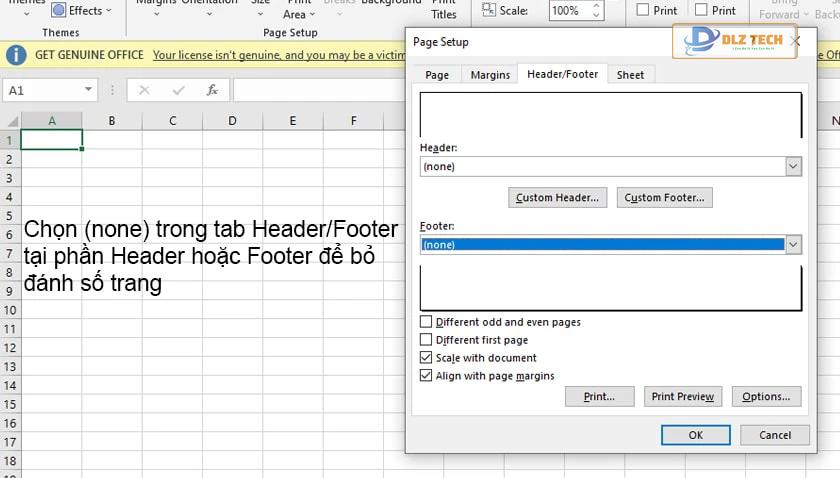
Task: Select row 12 header
Action: 10,348
